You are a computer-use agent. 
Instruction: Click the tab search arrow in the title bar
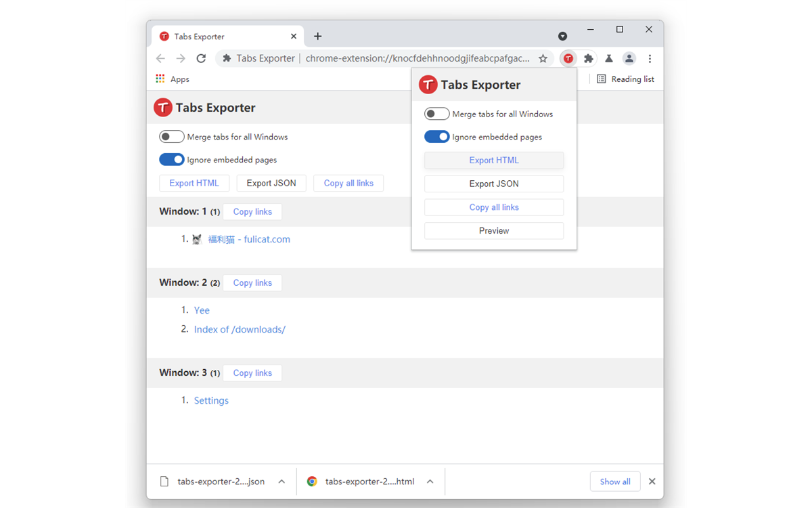coord(562,36)
